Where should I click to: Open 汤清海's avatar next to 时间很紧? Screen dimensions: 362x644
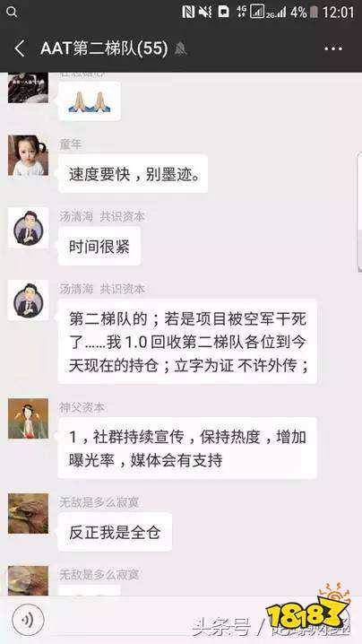[28, 228]
